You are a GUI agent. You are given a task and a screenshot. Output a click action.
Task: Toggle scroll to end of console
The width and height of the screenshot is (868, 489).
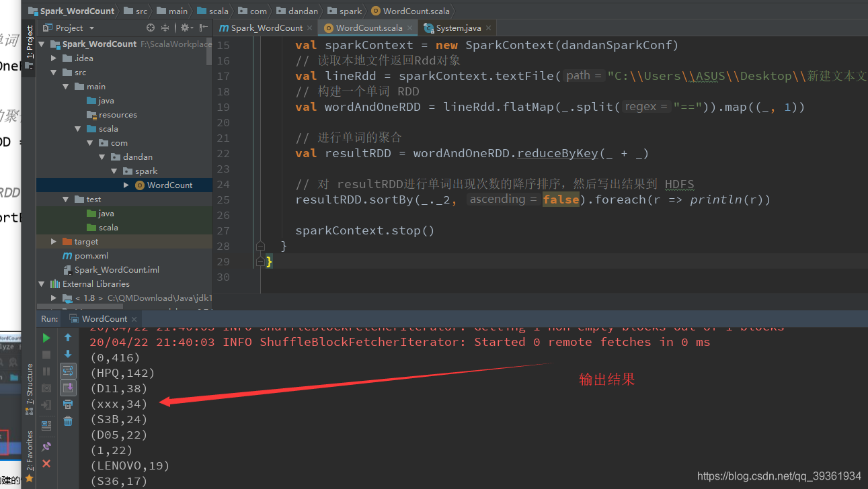68,388
